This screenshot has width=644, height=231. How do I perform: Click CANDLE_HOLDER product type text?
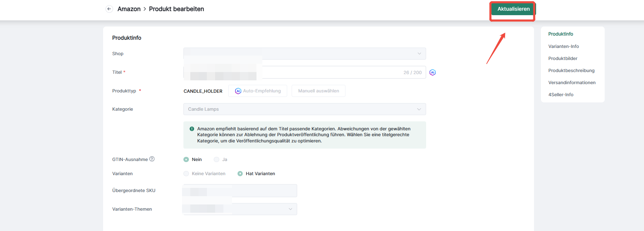pos(203,91)
